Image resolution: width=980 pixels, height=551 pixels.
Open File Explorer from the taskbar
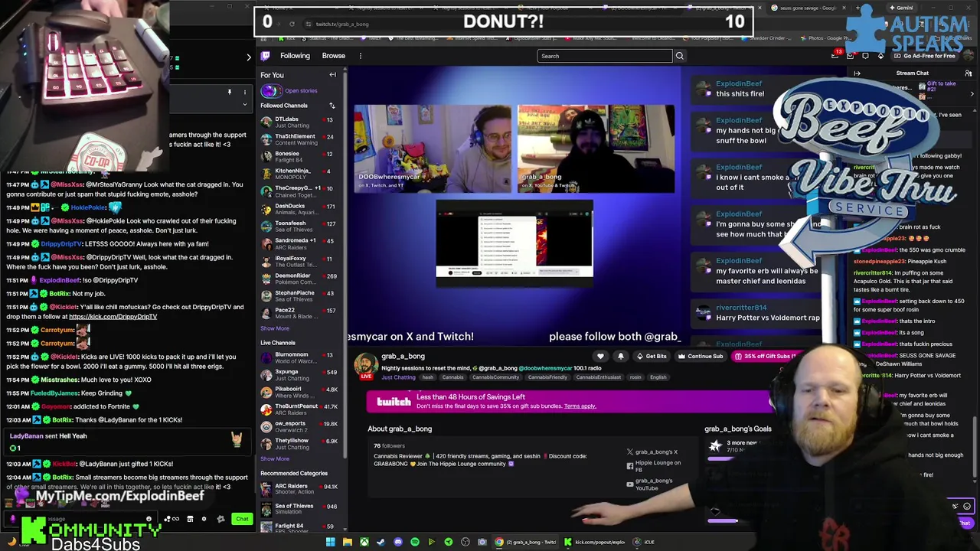coord(347,542)
